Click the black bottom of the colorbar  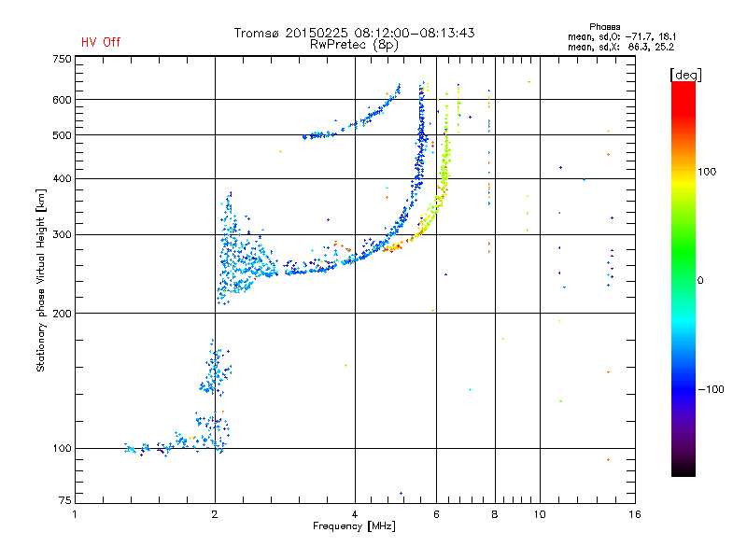[x=684, y=469]
